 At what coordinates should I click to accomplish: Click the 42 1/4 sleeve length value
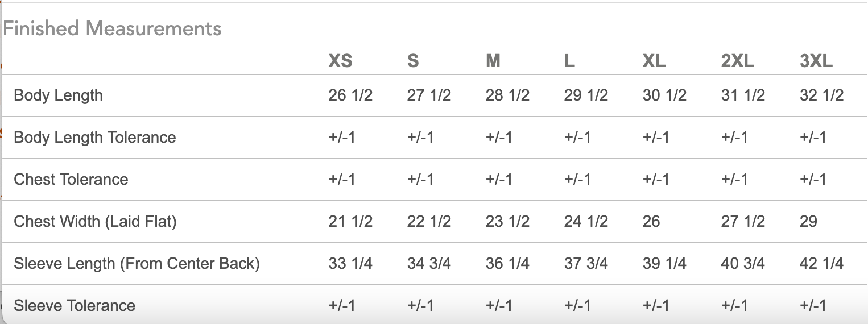[821, 264]
